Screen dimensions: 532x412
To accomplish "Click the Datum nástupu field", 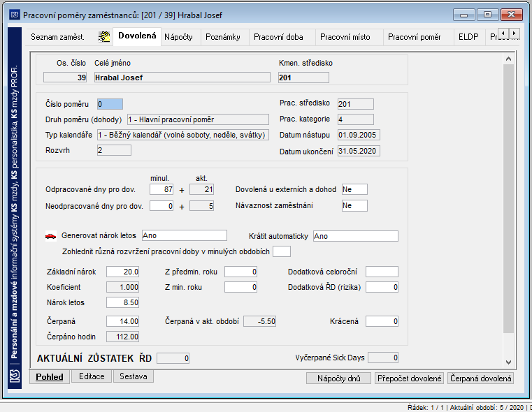I will click(359, 135).
